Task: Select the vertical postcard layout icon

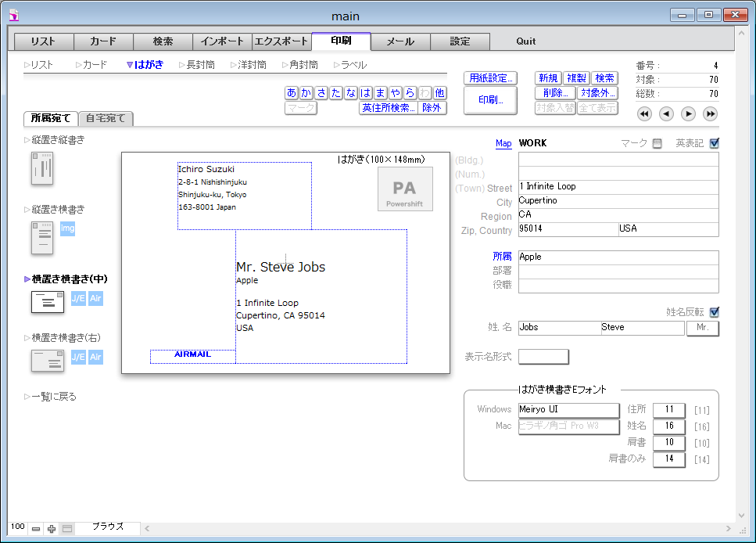Action: 42,168
